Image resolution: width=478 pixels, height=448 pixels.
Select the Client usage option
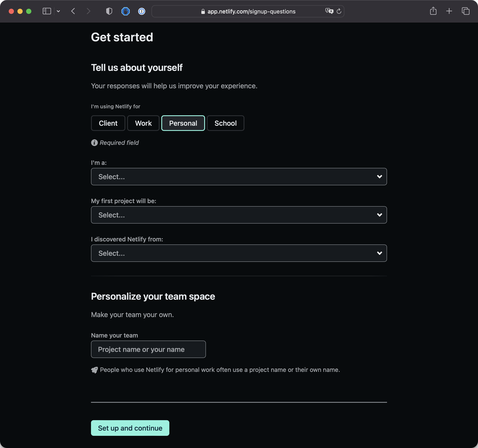108,123
